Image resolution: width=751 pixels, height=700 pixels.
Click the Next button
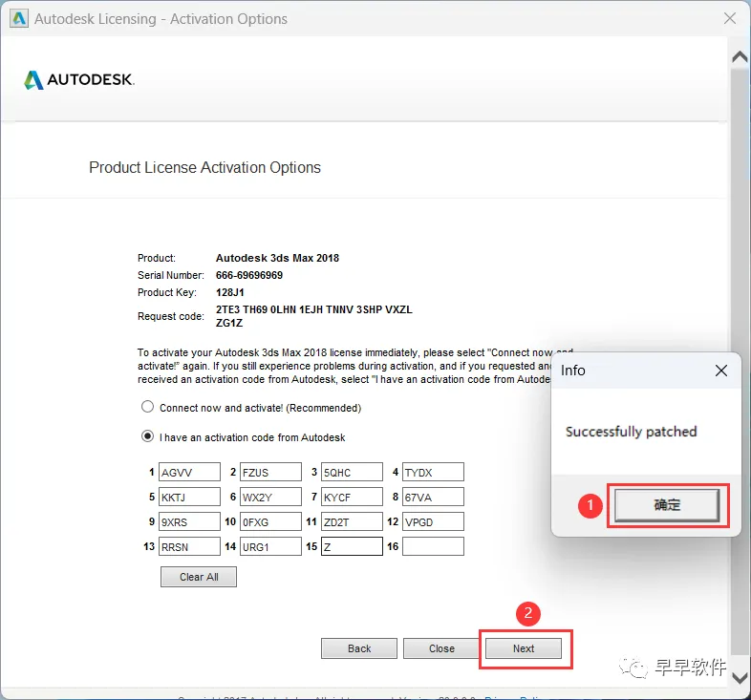point(524,648)
